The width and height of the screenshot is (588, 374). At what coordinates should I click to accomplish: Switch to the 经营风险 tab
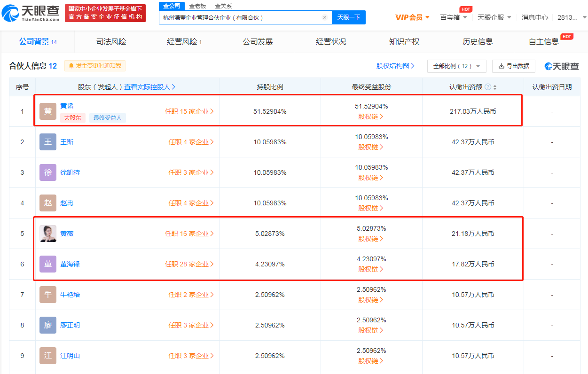click(x=184, y=41)
